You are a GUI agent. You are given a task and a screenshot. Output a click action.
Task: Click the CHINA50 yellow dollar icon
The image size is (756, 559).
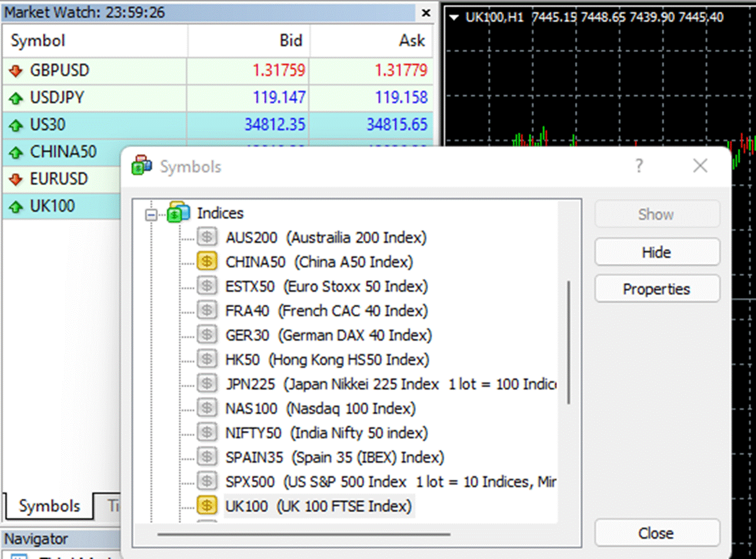(207, 262)
